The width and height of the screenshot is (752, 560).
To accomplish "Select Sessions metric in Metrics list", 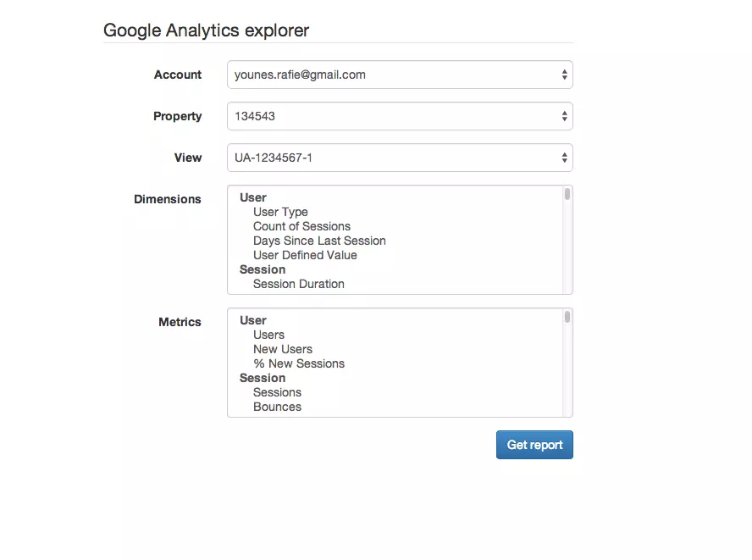I will (x=277, y=392).
